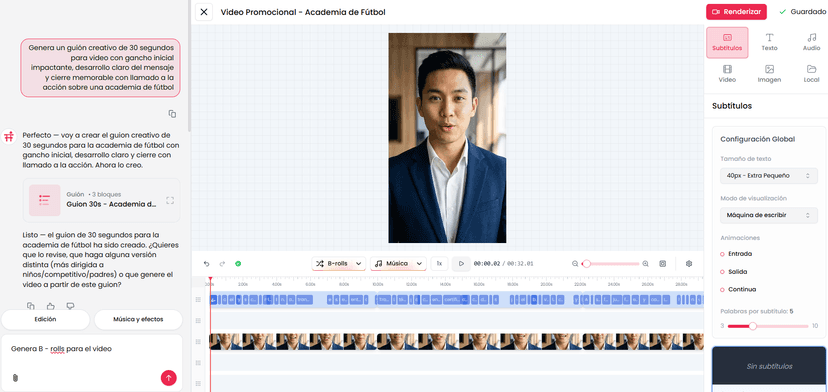Like the assistant response thumbs-up
Image resolution: width=828 pixels, height=392 pixels.
[51, 306]
